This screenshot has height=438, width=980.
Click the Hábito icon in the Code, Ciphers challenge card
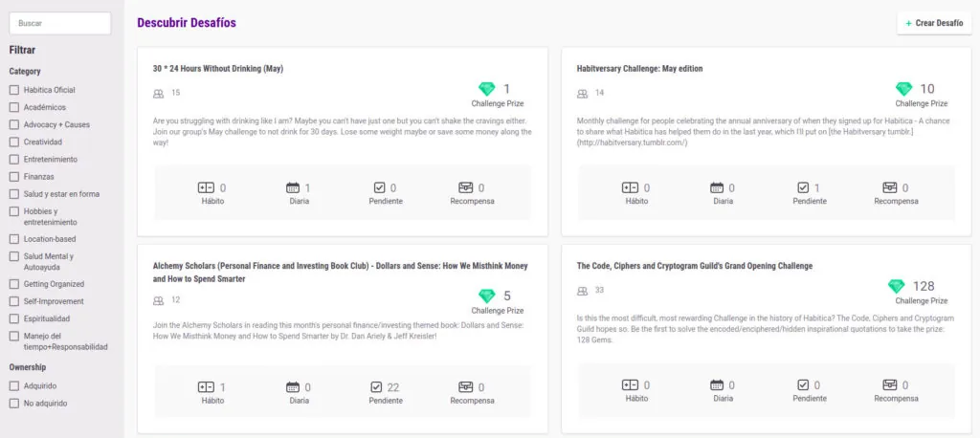coord(630,385)
